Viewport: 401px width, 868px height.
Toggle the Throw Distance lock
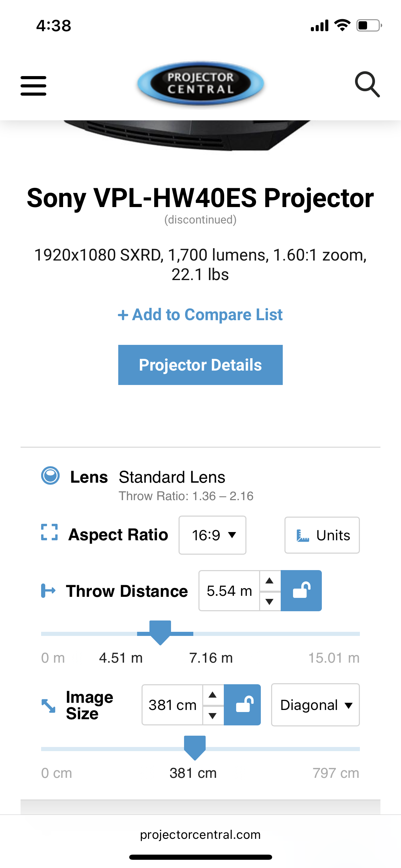point(301,590)
